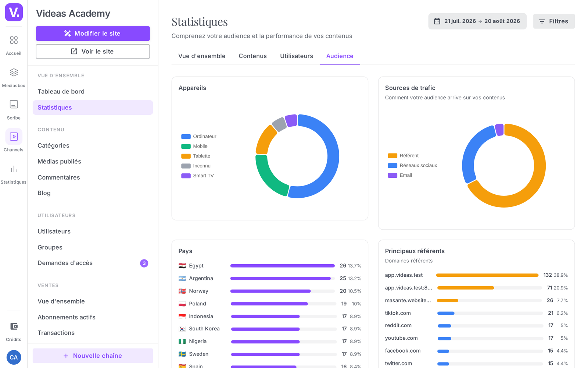Switch to the Contenus tab
588x368 pixels.
point(252,56)
